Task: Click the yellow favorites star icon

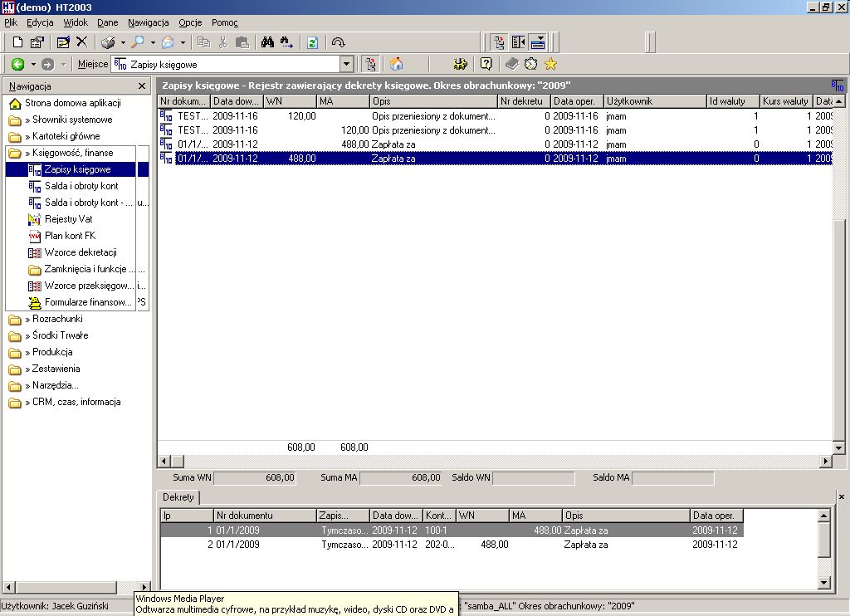Action: click(x=551, y=64)
